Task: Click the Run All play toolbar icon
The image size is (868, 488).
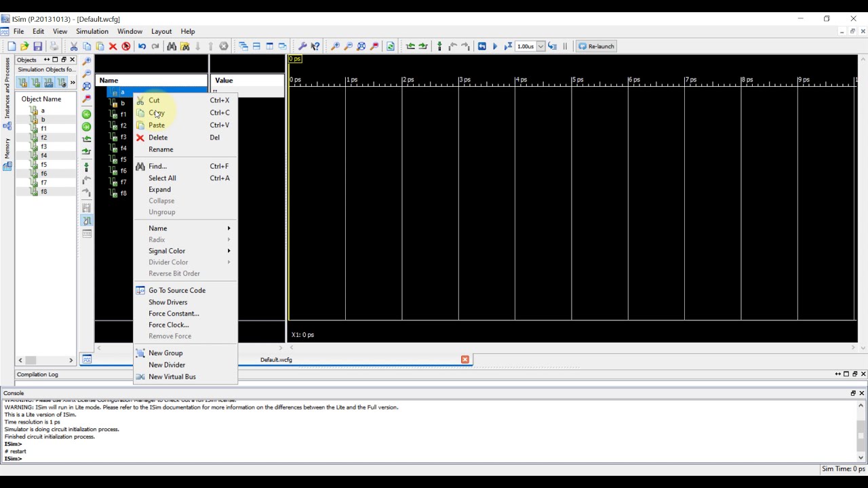Action: tap(495, 46)
